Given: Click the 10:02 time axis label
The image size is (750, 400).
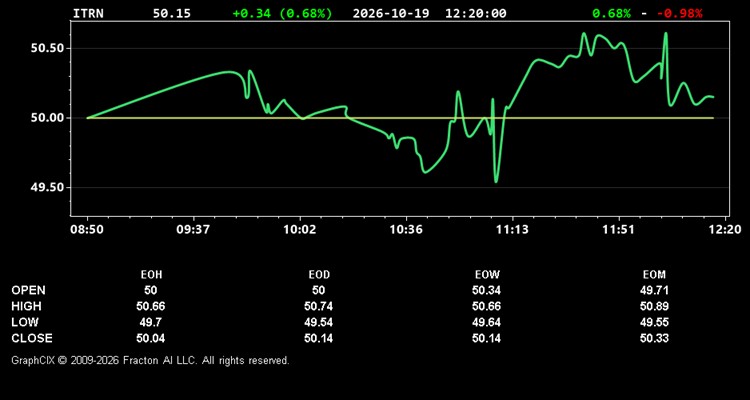Looking at the screenshot, I should [x=300, y=229].
